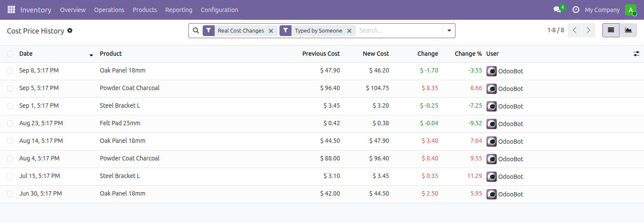Viewport: 644px width, 223px height.
Task: Select the Sep 1 Steel Bracket row checkbox
Action: point(10,106)
